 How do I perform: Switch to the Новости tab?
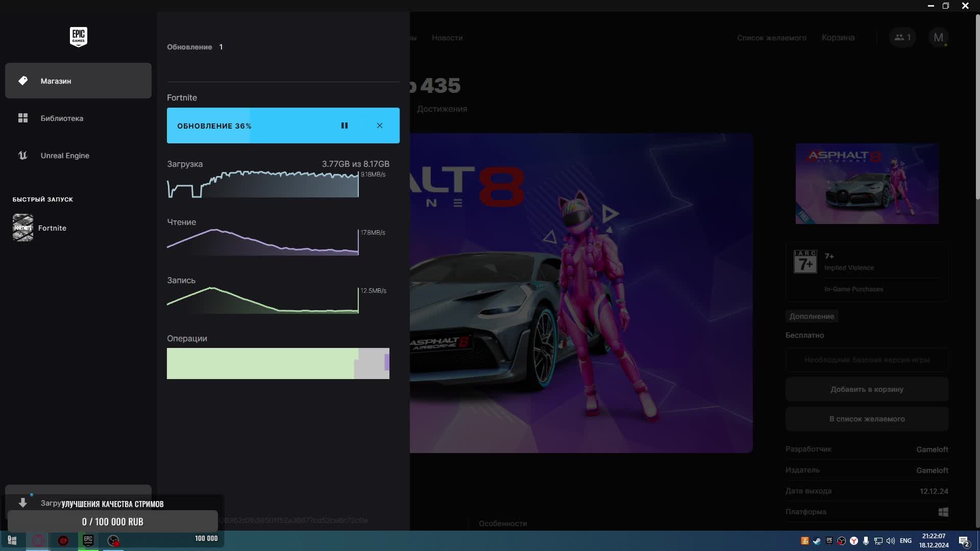[x=447, y=38]
